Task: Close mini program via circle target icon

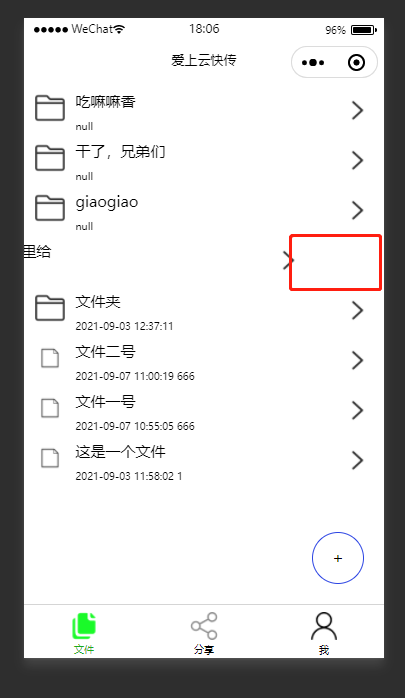Action: pyautogui.click(x=356, y=62)
